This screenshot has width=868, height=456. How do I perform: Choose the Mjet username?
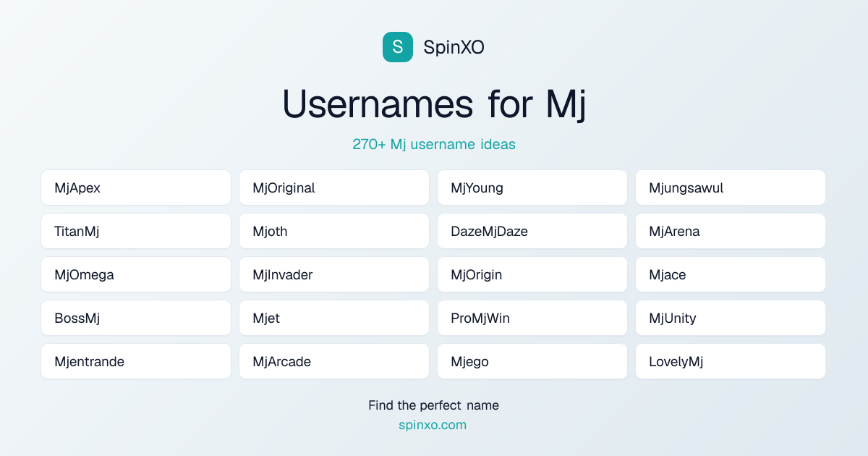point(334,318)
